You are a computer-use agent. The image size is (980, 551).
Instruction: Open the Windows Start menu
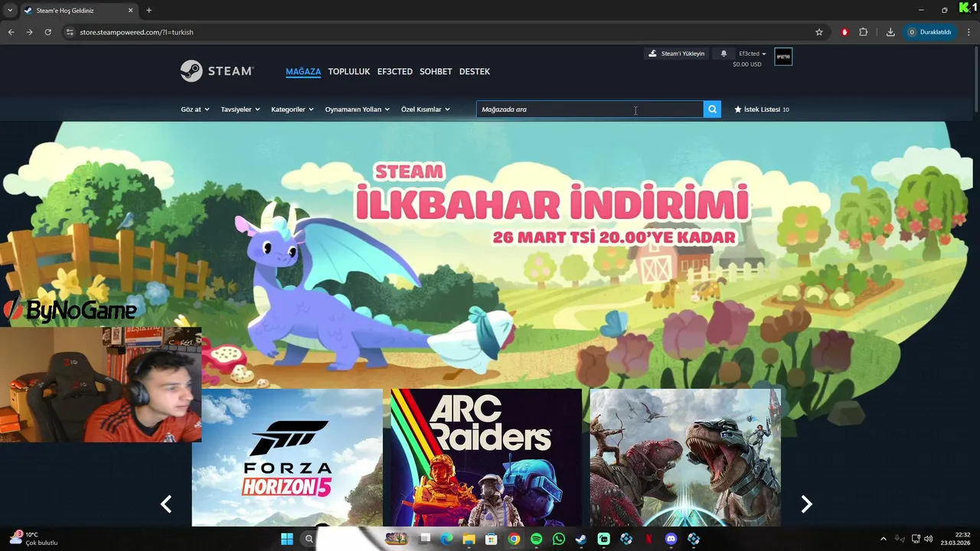pos(287,539)
